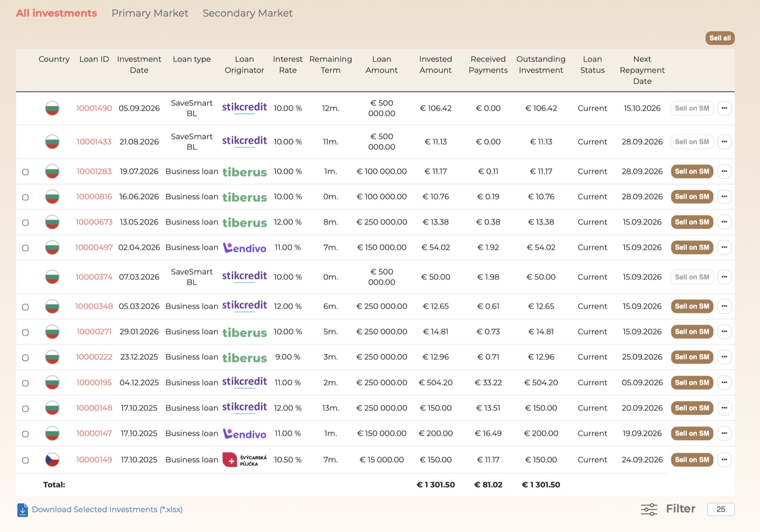
Task: Click the Sell all button
Action: coord(720,38)
